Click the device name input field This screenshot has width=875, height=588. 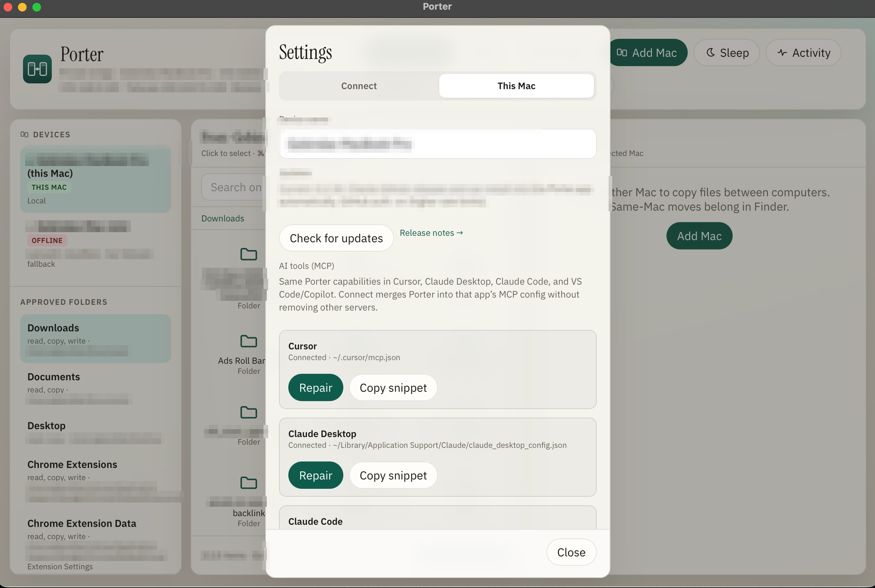click(437, 144)
